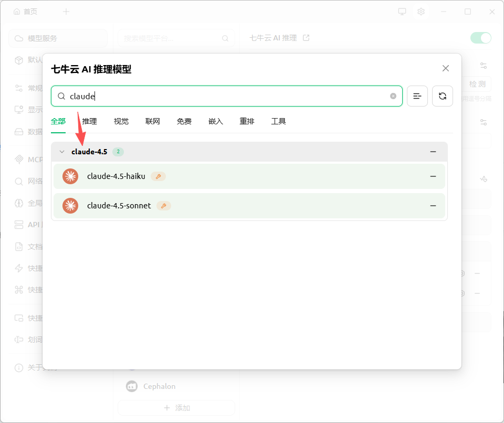Remove claude-4.5-haiku from the model list
The image size is (504, 423).
point(433,176)
